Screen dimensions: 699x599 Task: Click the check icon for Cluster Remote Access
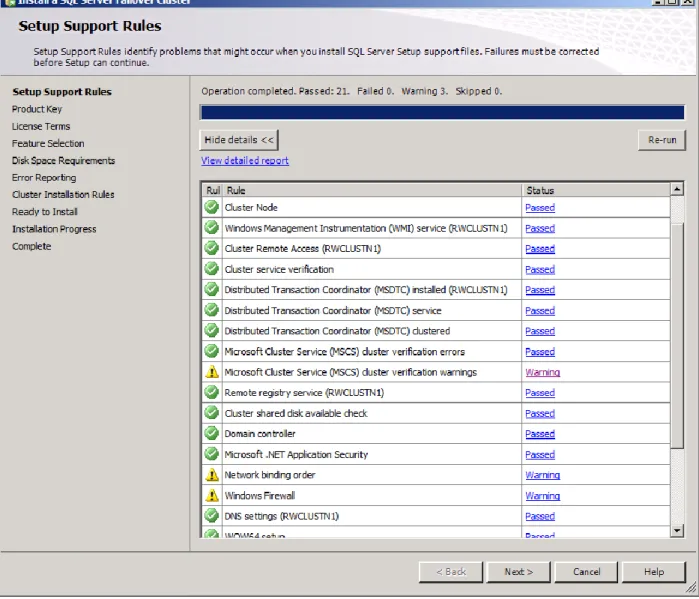pyautogui.click(x=212, y=248)
